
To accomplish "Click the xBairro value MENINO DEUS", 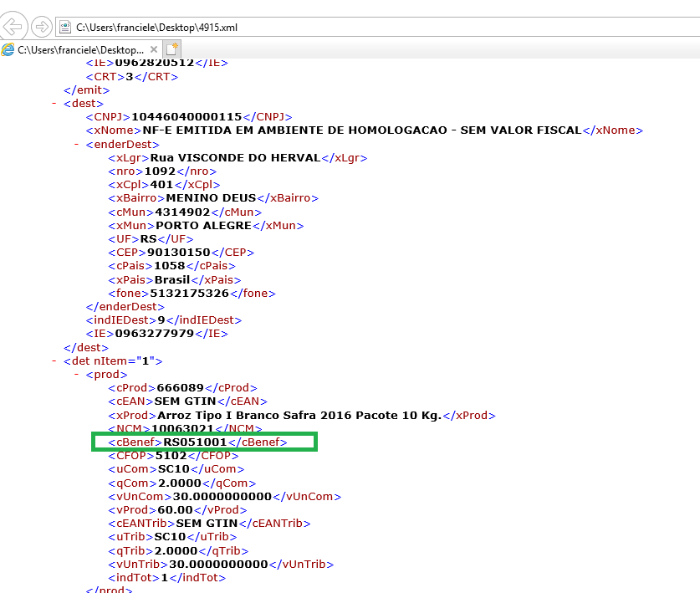I will (211, 198).
